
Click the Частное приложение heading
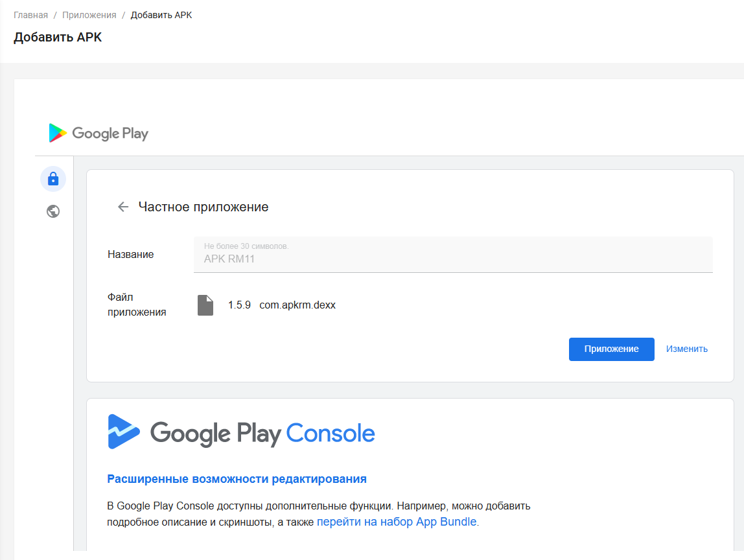coord(203,207)
